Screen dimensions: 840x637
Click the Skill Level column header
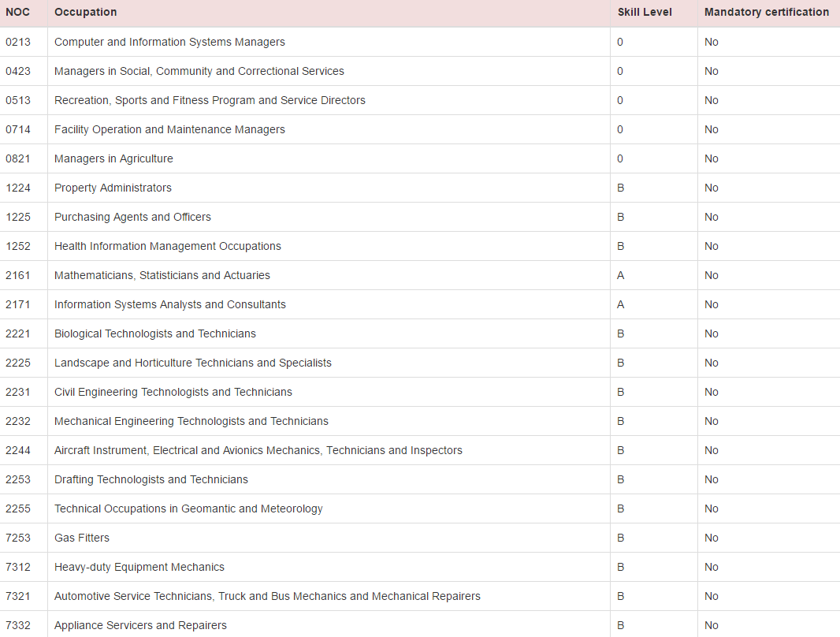[x=645, y=12]
